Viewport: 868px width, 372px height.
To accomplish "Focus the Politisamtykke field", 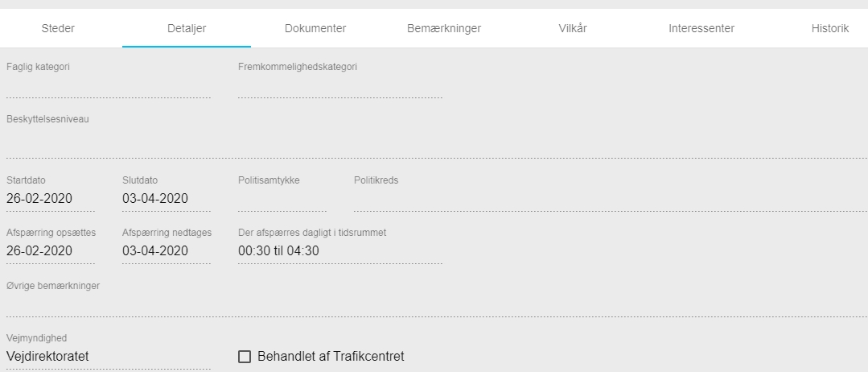I will [x=282, y=200].
